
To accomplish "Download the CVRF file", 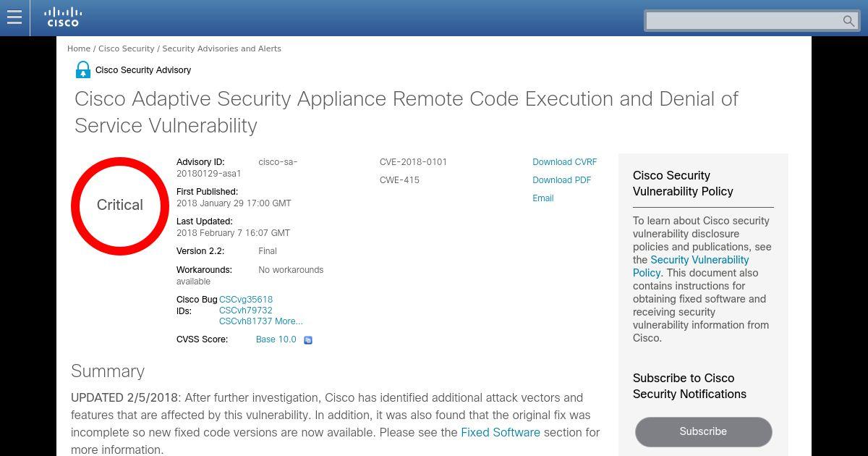I will (565, 162).
